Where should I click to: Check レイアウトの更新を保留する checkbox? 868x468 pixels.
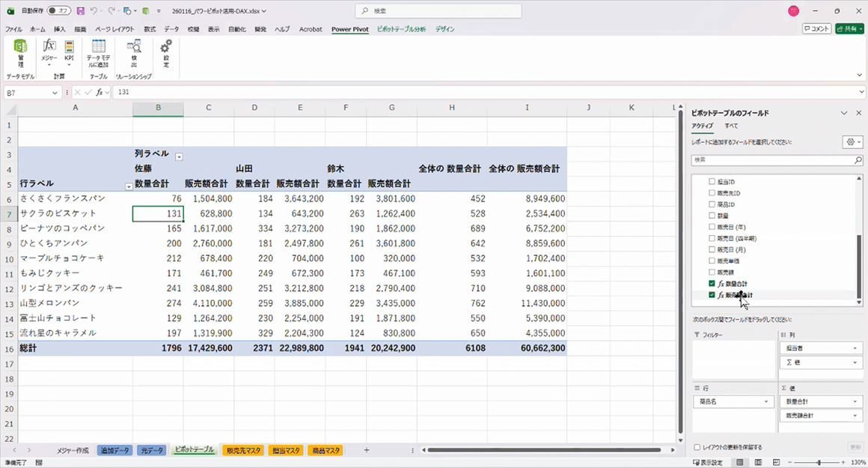pos(697,447)
